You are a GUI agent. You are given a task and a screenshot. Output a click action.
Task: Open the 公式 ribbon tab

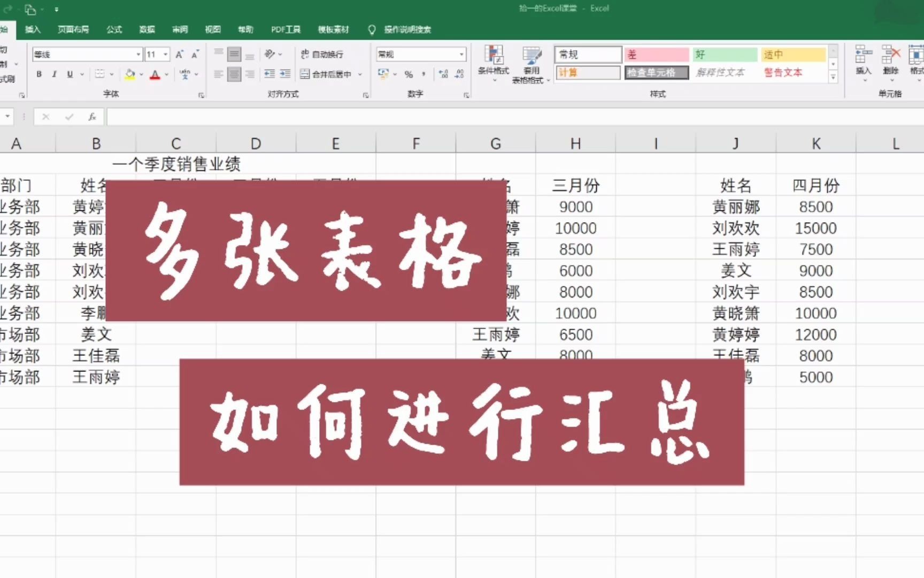(114, 29)
